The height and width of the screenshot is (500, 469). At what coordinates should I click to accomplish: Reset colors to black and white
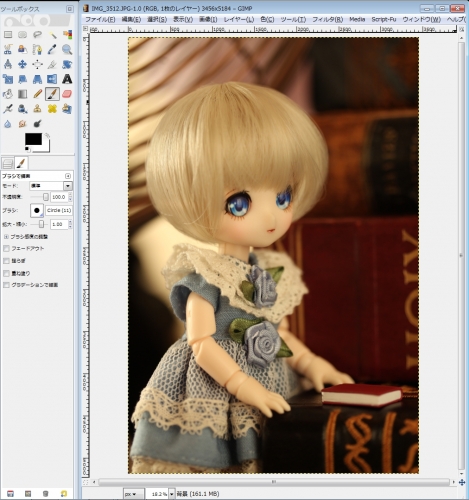pyautogui.click(x=27, y=149)
